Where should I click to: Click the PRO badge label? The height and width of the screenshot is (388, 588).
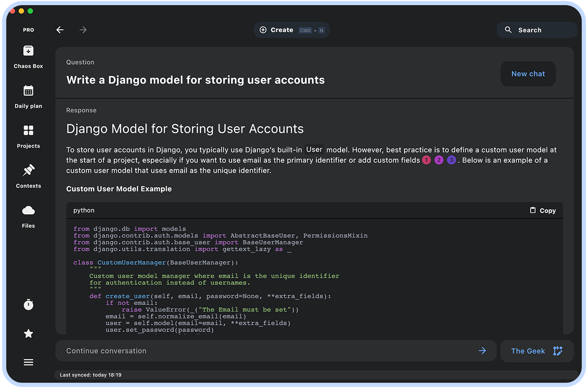click(x=29, y=30)
